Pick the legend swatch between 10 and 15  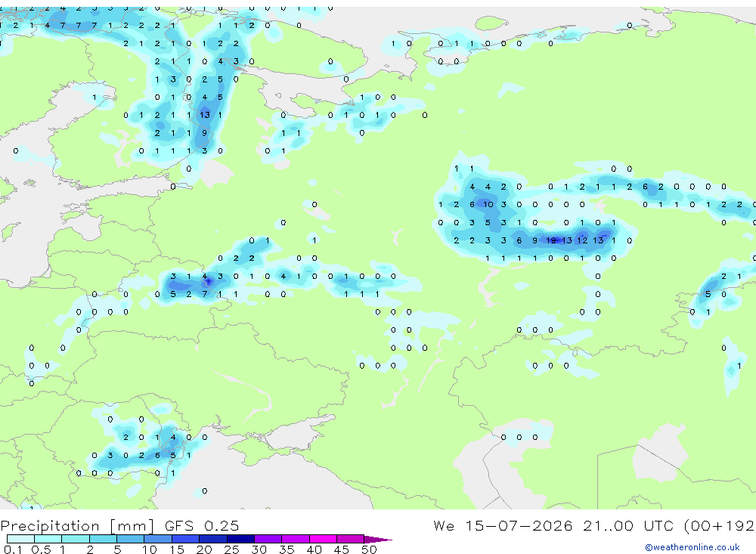158,539
